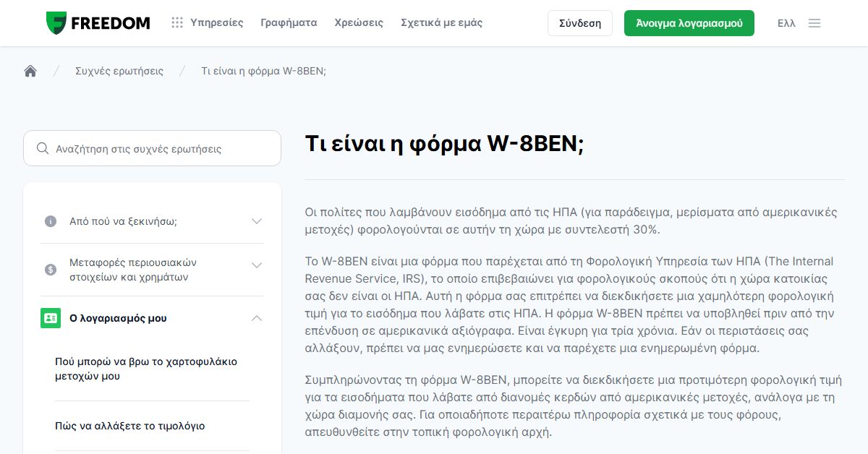The height and width of the screenshot is (454, 868).
Task: Click the paragraph starting Το W-8BEN είναι μια φόρμα
Action: (571, 305)
